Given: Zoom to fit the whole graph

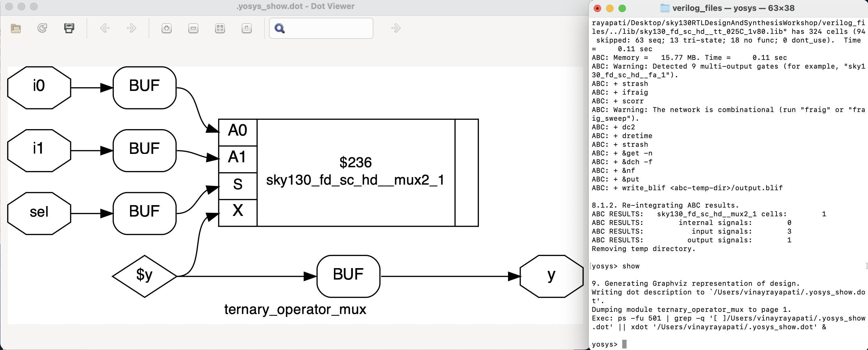Looking at the screenshot, I should [x=220, y=28].
